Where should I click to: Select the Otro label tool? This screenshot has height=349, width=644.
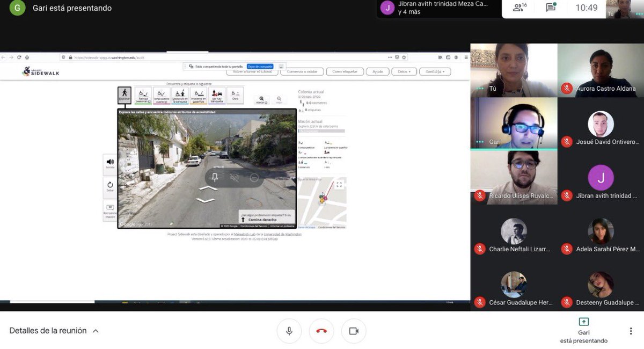(235, 96)
